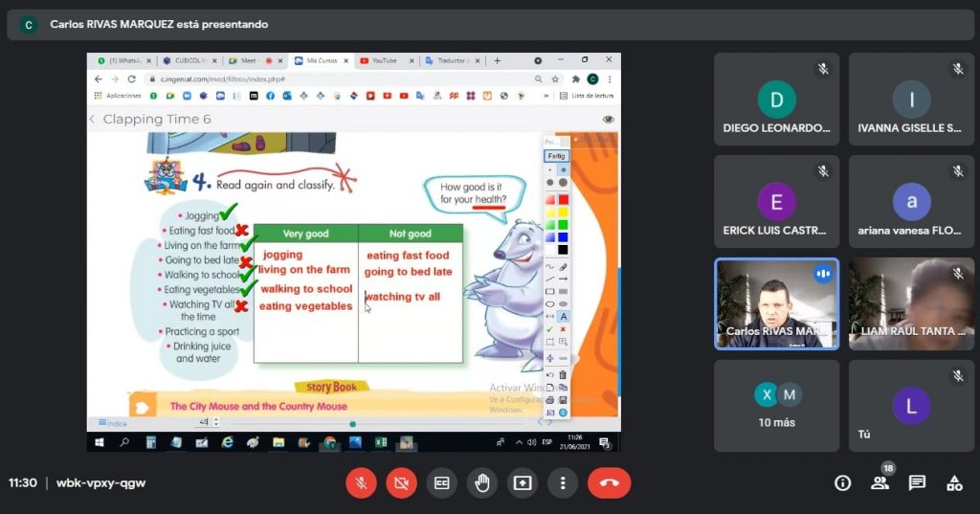The height and width of the screenshot is (514, 980).
Task: Select the arrow line drawing tool
Action: 563,279
